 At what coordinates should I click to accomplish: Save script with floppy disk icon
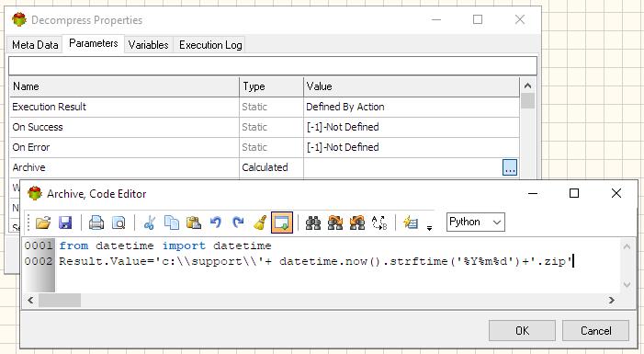coord(65,223)
